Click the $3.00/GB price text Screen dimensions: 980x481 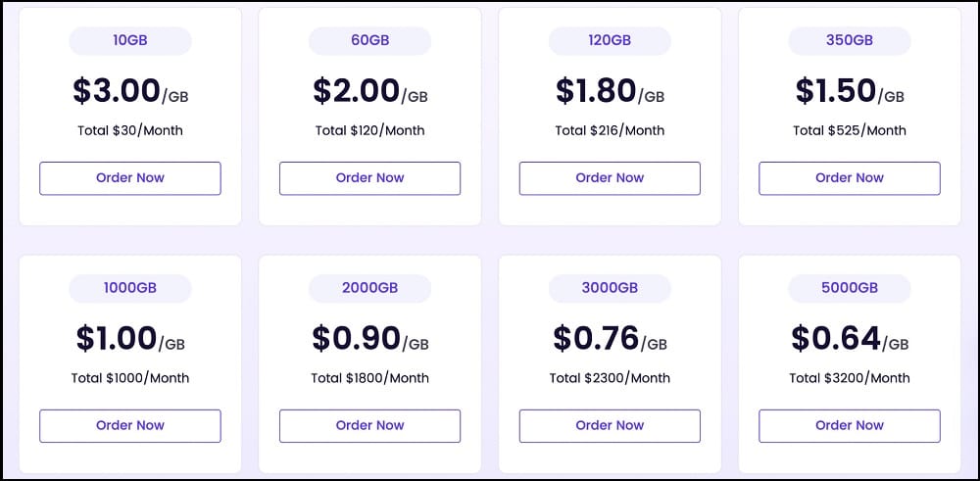[130, 91]
